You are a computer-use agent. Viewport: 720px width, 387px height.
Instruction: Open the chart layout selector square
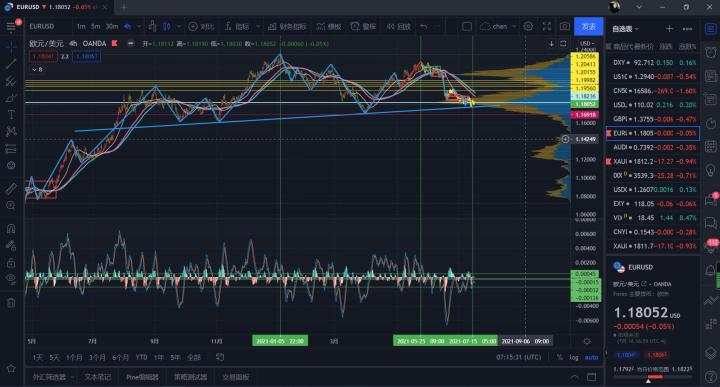(x=467, y=27)
